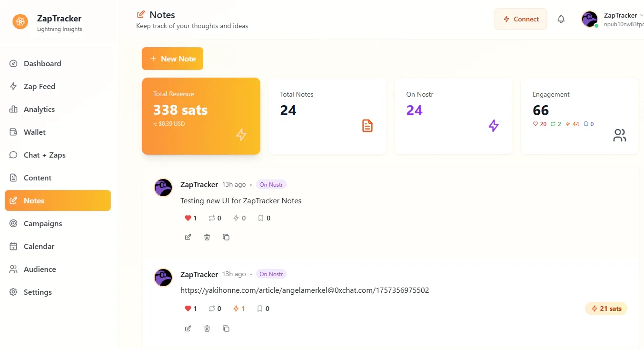
Task: Click the Connect button
Action: (x=521, y=19)
